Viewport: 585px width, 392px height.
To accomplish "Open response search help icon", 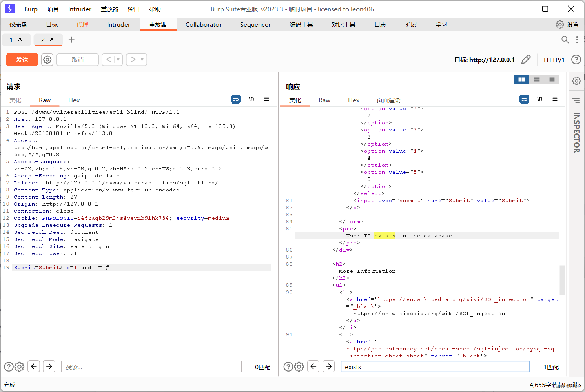I will [x=288, y=366].
